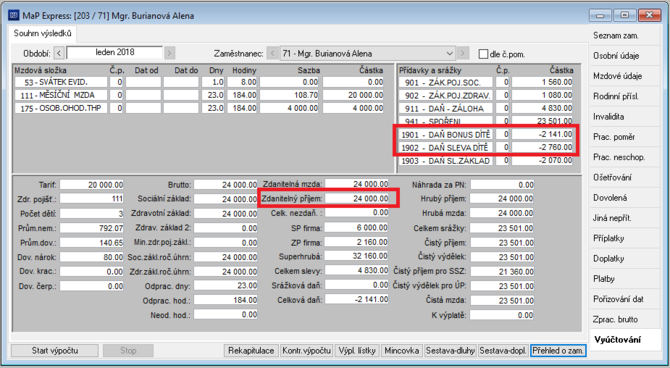Toggle the 'dle č.pom.' checkbox
Image resolution: width=670 pixels, height=368 pixels.
coord(483,54)
